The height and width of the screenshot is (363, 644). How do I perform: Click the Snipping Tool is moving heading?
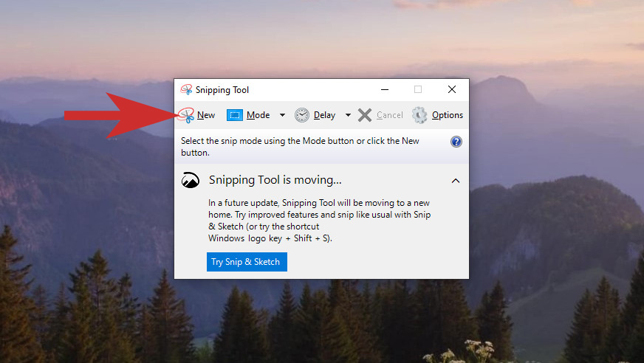point(275,179)
